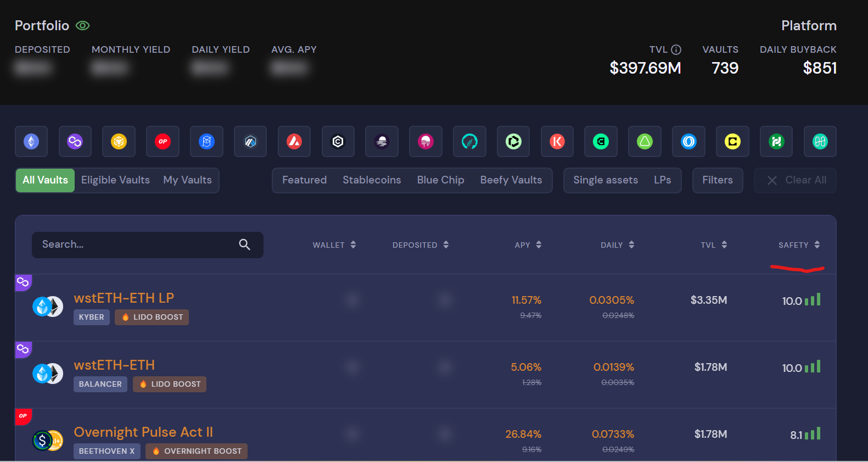The width and height of the screenshot is (868, 462).
Task: Filter by the Avalanche chain icon
Action: point(294,142)
